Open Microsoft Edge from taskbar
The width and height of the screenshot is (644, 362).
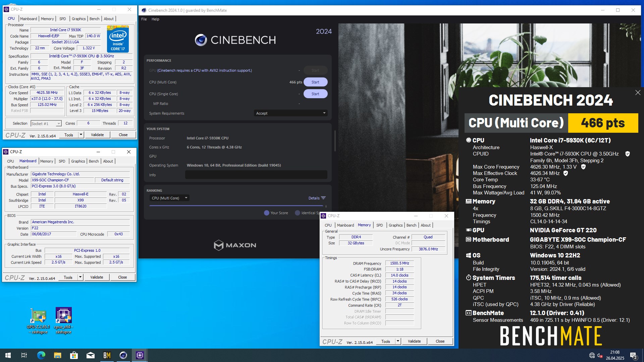(x=41, y=355)
